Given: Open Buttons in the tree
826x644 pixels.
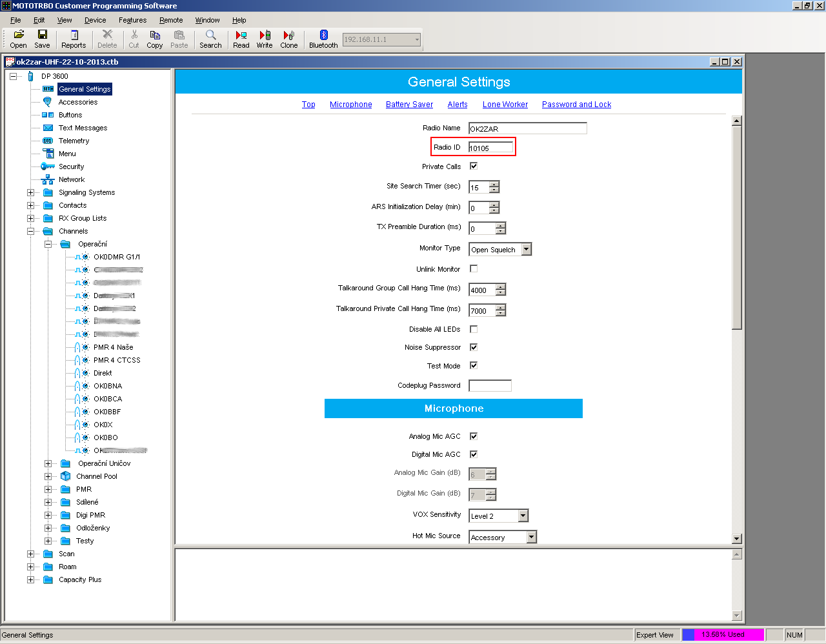Looking at the screenshot, I should pos(70,115).
